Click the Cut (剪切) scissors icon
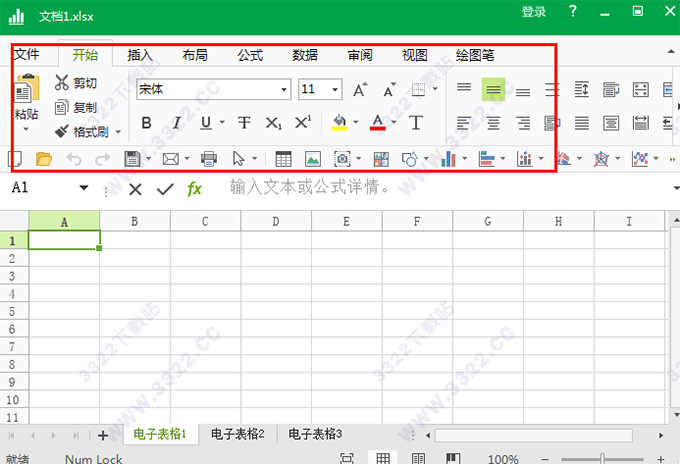The height and width of the screenshot is (464, 680). tap(62, 82)
